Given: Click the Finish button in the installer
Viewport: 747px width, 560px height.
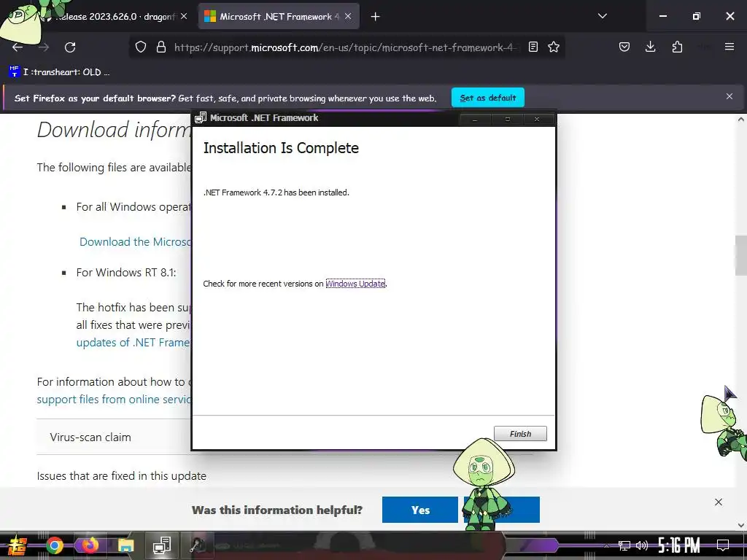Looking at the screenshot, I should click(x=520, y=433).
